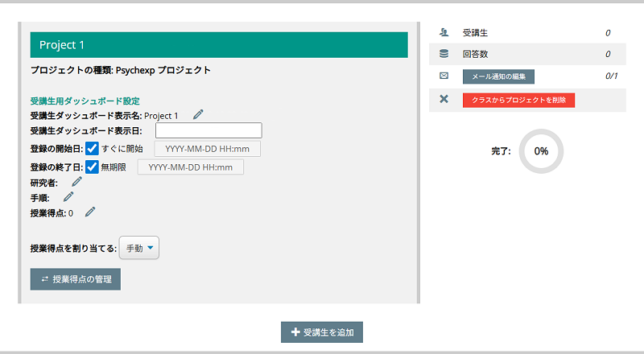Click the 0% completion progress ring
Viewport: 644px width, 354px height.
pos(541,150)
